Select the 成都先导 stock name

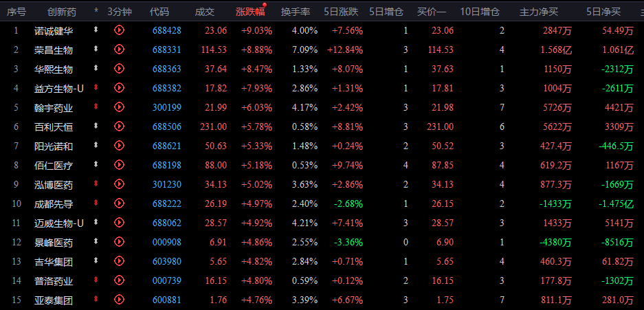click(x=54, y=204)
